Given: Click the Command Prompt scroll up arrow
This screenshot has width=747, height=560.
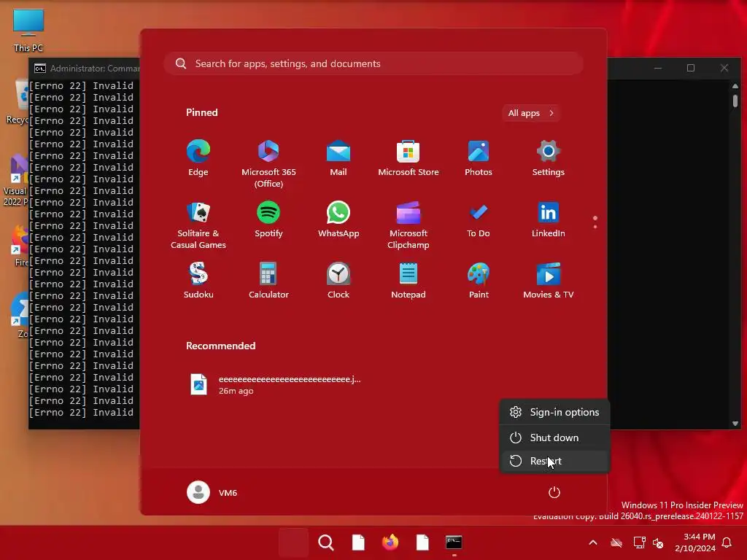Looking at the screenshot, I should point(735,86).
